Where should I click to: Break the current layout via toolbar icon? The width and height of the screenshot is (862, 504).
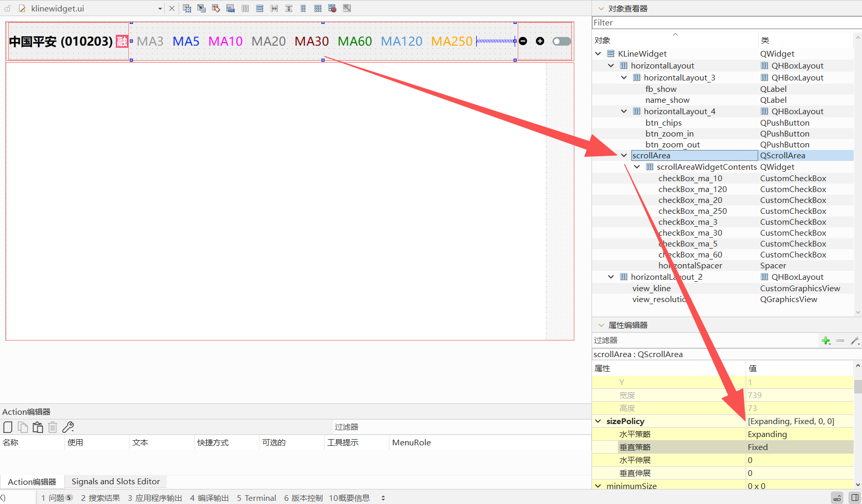tap(332, 8)
